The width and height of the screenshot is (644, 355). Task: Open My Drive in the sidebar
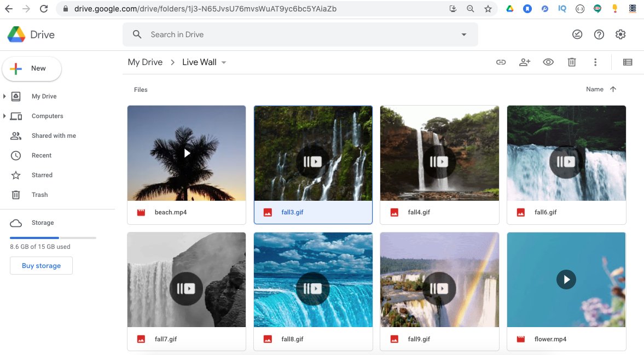pyautogui.click(x=44, y=96)
